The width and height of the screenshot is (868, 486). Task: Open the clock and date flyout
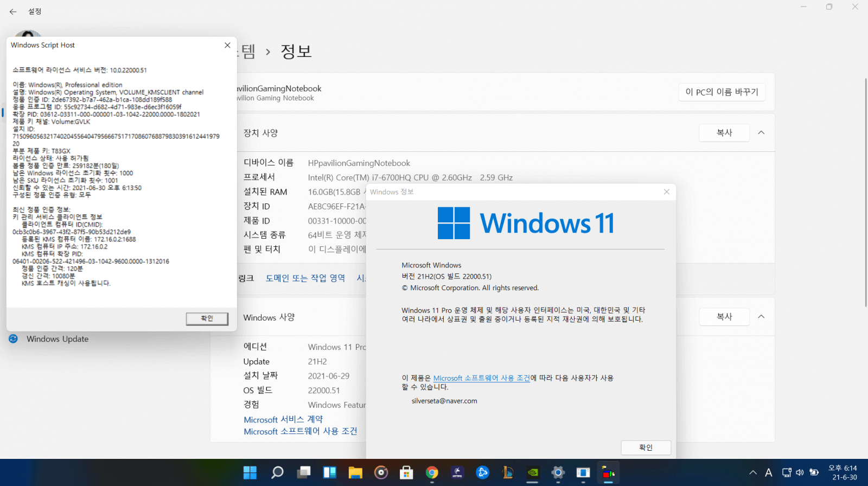click(844, 472)
